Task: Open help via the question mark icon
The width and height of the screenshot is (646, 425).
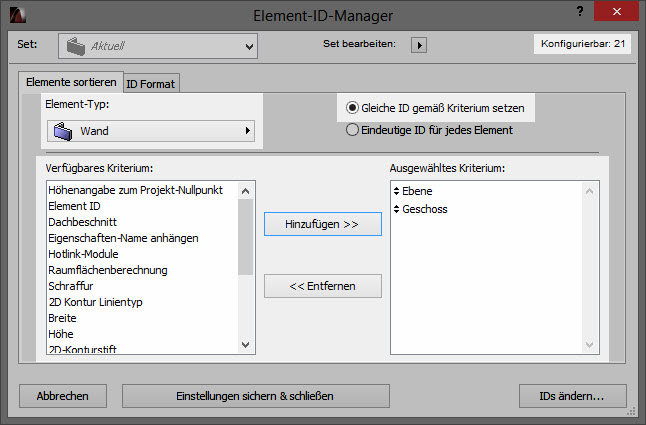Action: point(580,12)
